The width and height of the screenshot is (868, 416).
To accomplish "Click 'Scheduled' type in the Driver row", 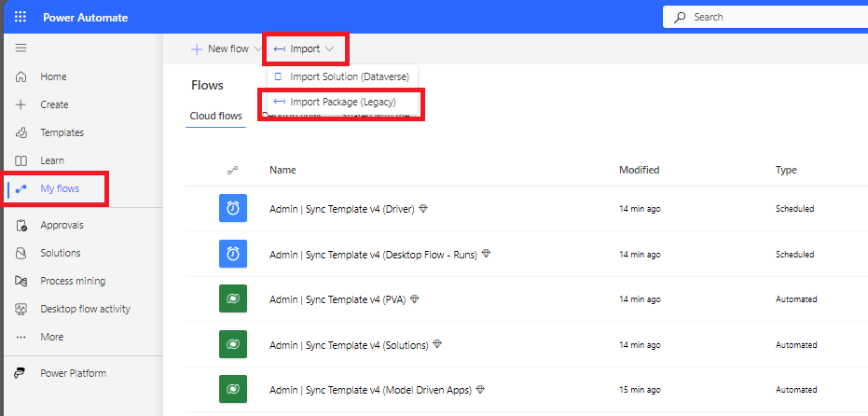I will pyautogui.click(x=795, y=209).
